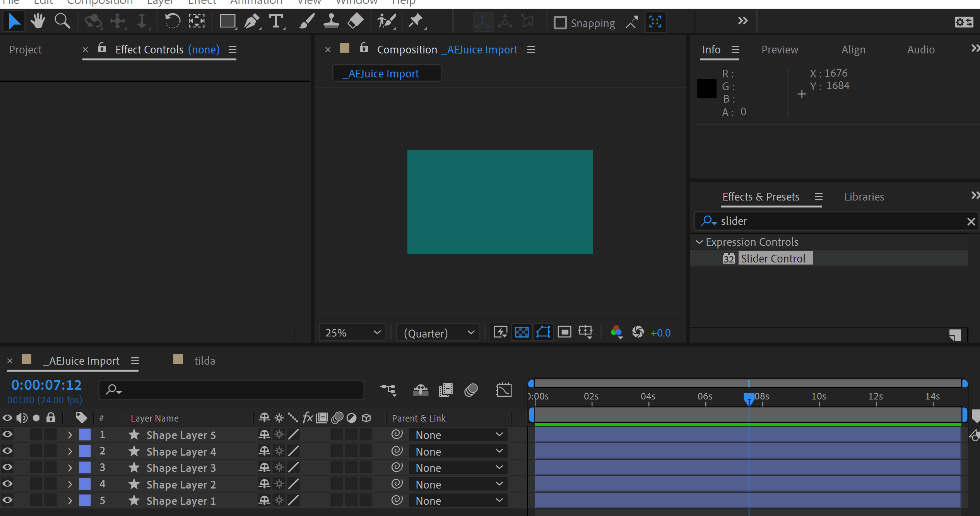The height and width of the screenshot is (516, 980).
Task: Expand Shape Layer 3 properties
Action: (70, 468)
